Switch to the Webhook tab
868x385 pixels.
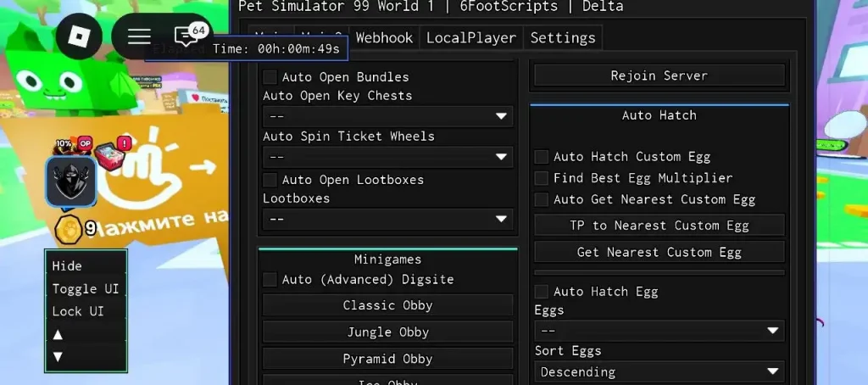[384, 37]
